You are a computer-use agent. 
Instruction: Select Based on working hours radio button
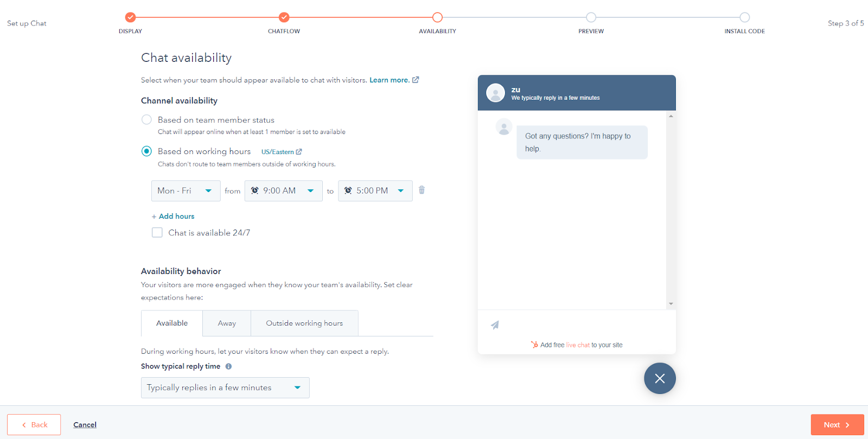pyautogui.click(x=146, y=151)
